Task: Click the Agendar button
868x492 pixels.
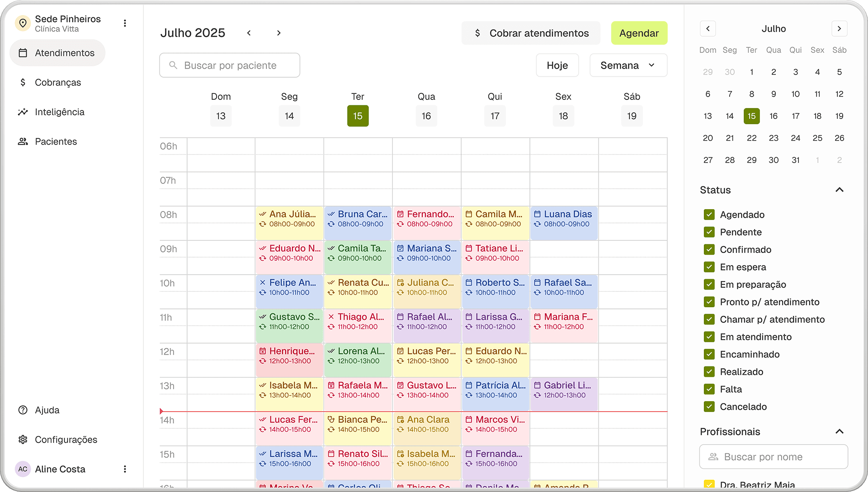Action: (x=639, y=33)
